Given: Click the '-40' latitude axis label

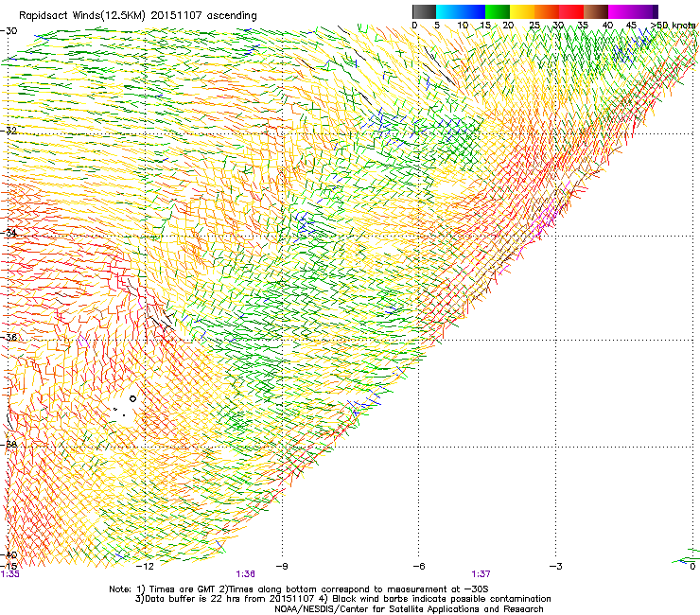Looking at the screenshot, I should pos(9,554).
